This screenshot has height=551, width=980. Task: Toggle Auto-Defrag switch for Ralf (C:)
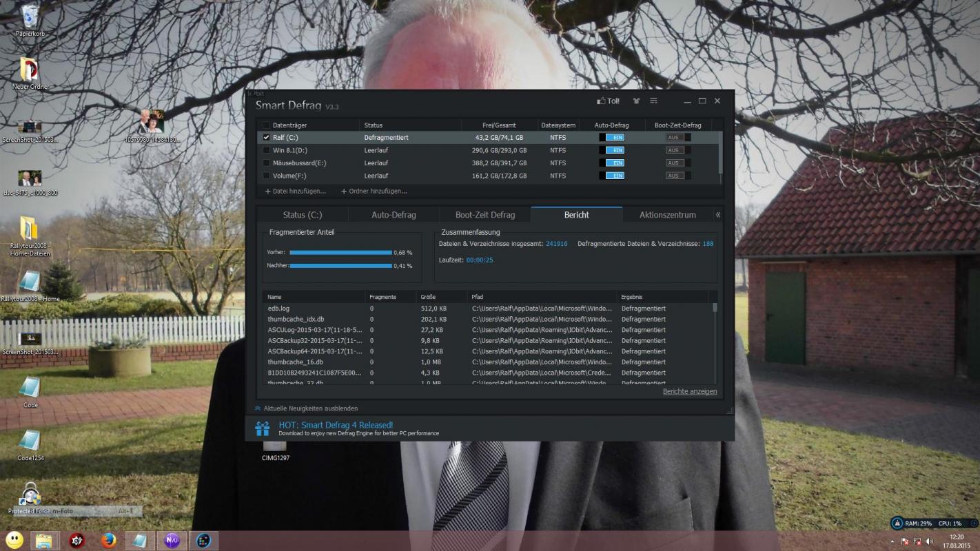click(611, 138)
